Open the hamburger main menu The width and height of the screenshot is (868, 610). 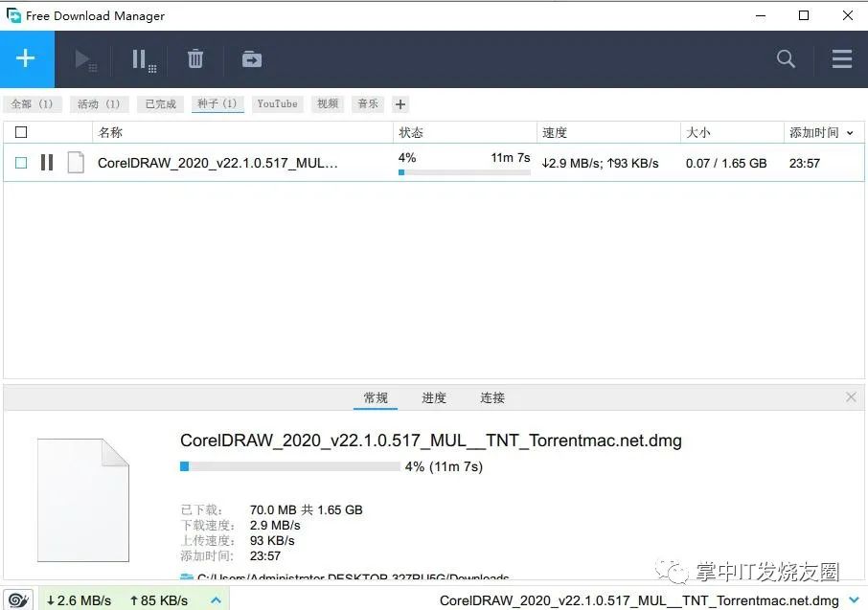[842, 58]
